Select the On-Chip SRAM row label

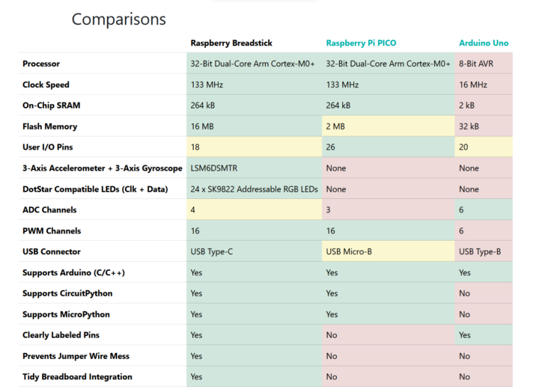[x=51, y=105]
